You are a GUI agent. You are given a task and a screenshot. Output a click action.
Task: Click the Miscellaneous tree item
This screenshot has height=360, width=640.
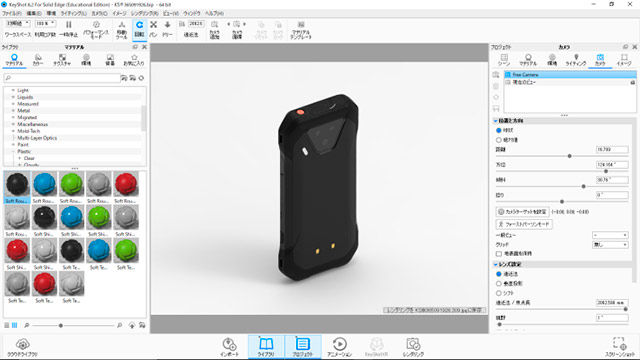point(32,124)
